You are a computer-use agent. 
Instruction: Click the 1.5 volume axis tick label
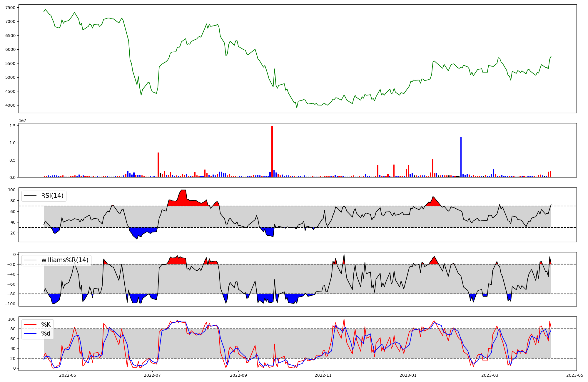13,126
